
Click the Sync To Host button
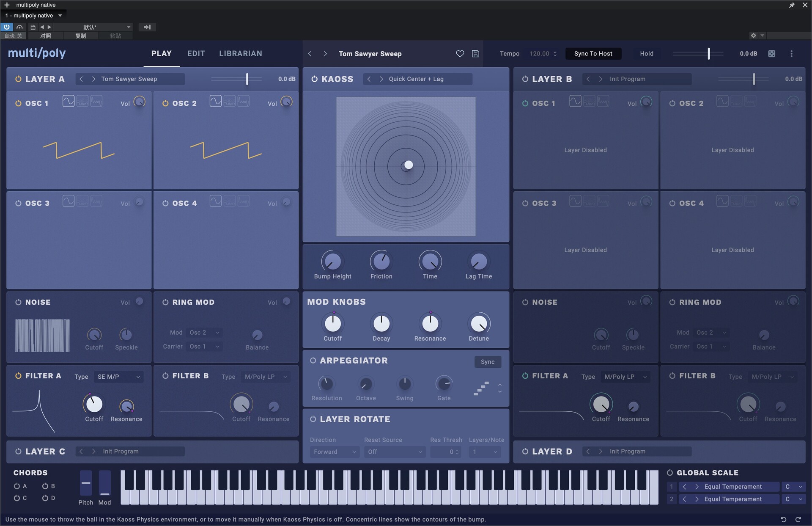point(593,54)
